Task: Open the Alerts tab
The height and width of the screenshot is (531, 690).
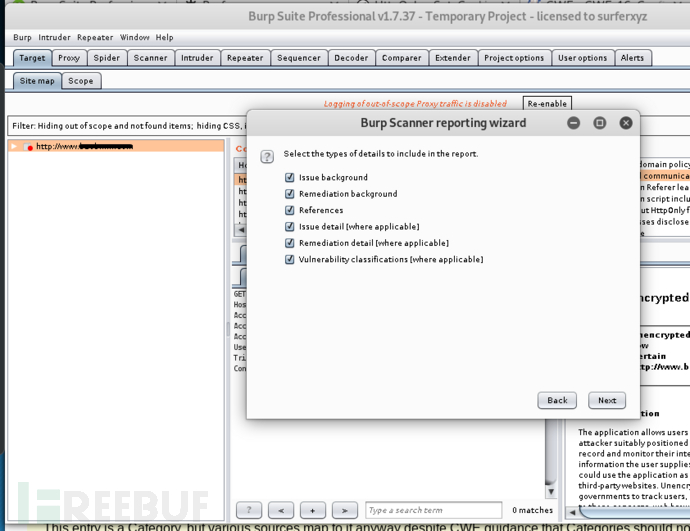Action: coord(632,58)
